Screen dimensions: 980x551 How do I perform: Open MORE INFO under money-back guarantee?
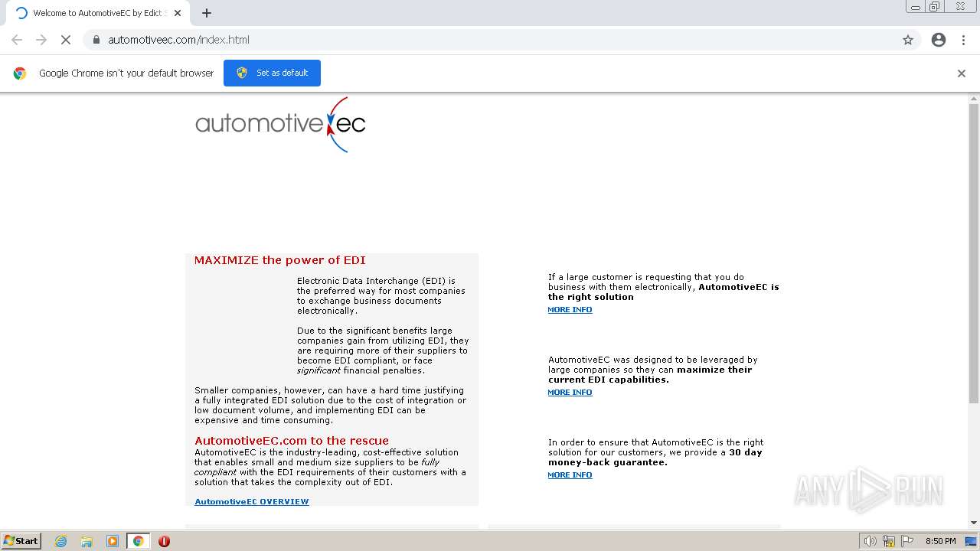tap(570, 475)
